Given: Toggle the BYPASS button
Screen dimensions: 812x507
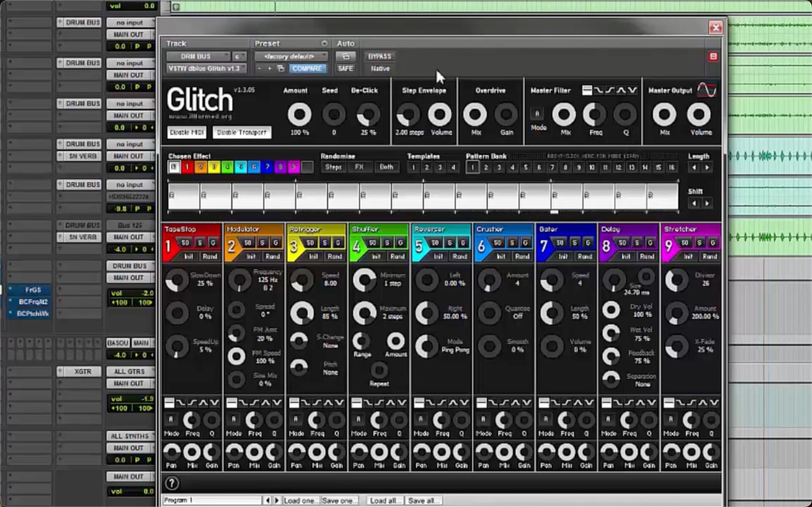Looking at the screenshot, I should (380, 56).
